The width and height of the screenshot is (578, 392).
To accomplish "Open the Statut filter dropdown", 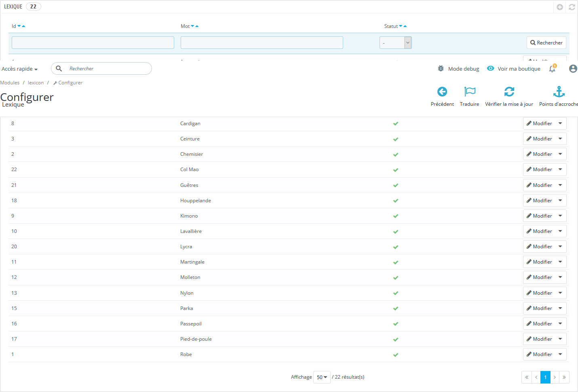I will point(395,42).
